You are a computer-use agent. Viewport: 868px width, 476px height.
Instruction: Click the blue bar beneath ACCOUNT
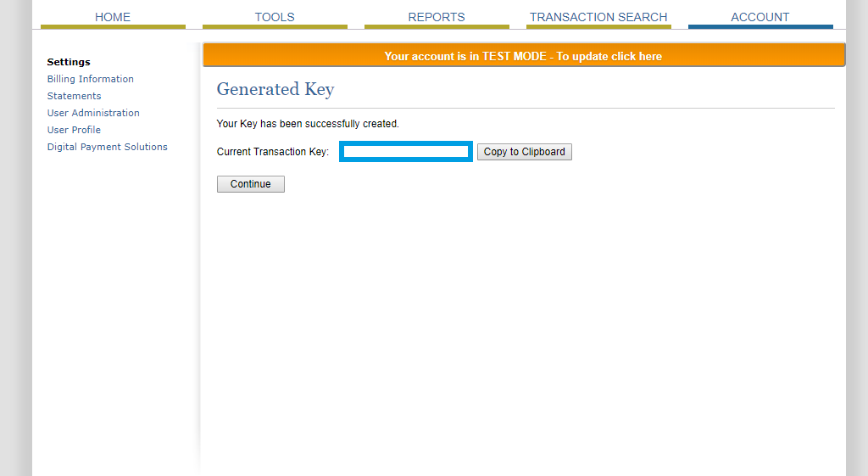coord(760,27)
